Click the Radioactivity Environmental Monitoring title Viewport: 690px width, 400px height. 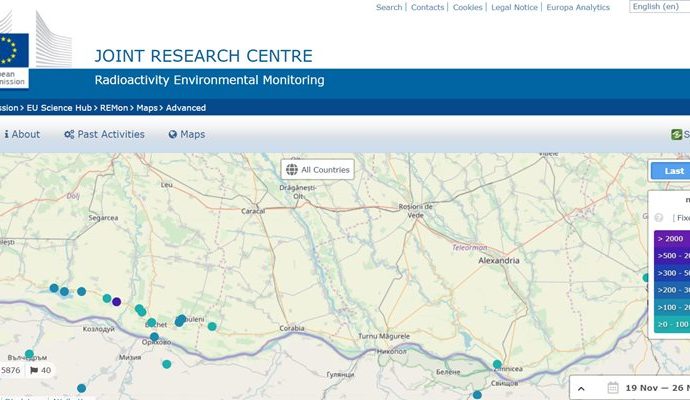(209, 80)
